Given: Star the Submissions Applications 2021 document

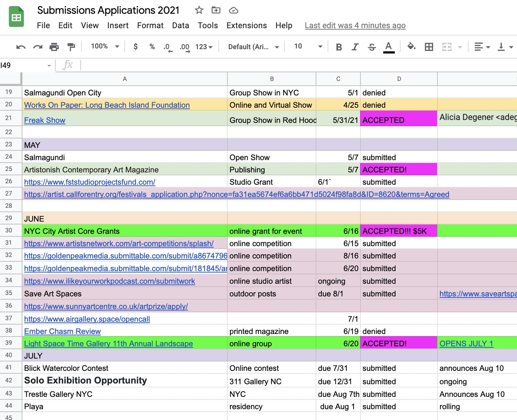Looking at the screenshot, I should [x=199, y=10].
